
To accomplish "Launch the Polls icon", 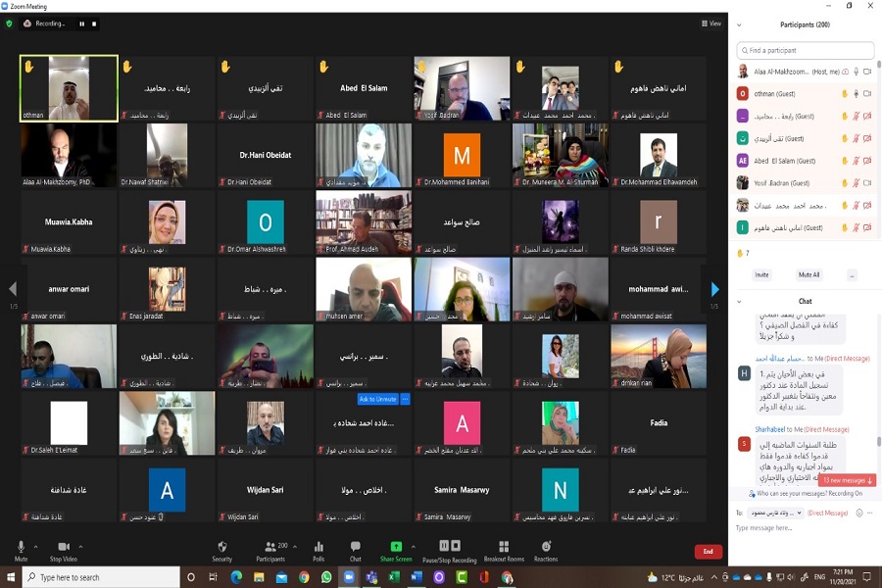I will click(x=318, y=547).
